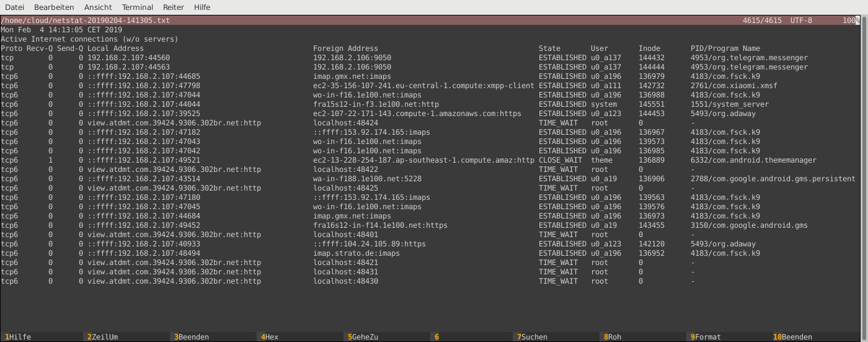
Task: Click localhost:48422 foreign address
Action: pos(345,169)
